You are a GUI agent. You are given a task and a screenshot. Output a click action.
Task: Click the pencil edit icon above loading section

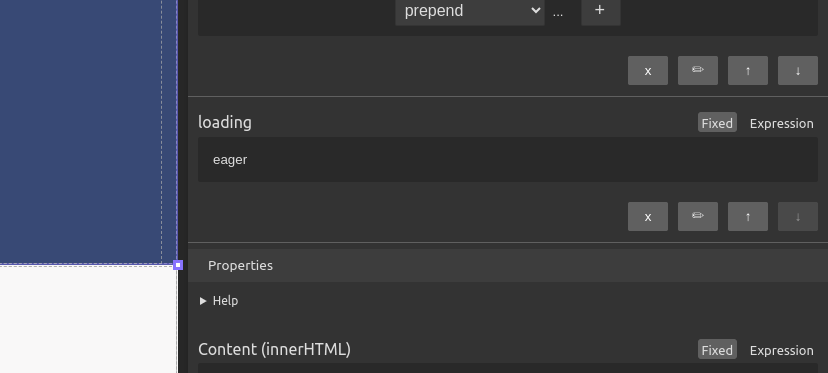(x=698, y=70)
